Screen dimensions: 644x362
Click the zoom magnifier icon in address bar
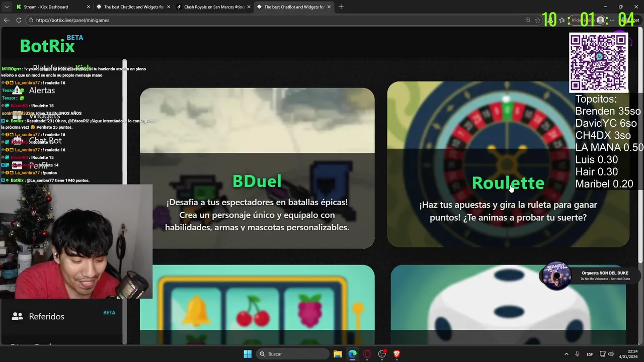coord(528,20)
